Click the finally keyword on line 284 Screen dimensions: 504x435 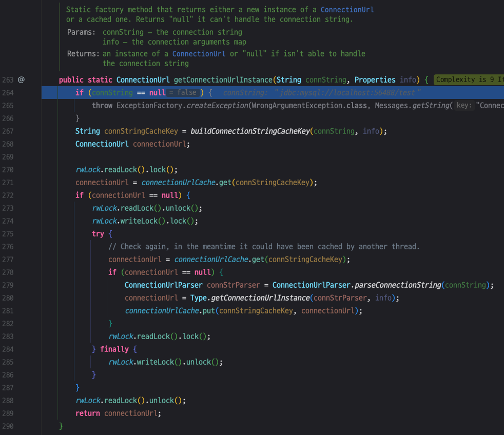[114, 349]
